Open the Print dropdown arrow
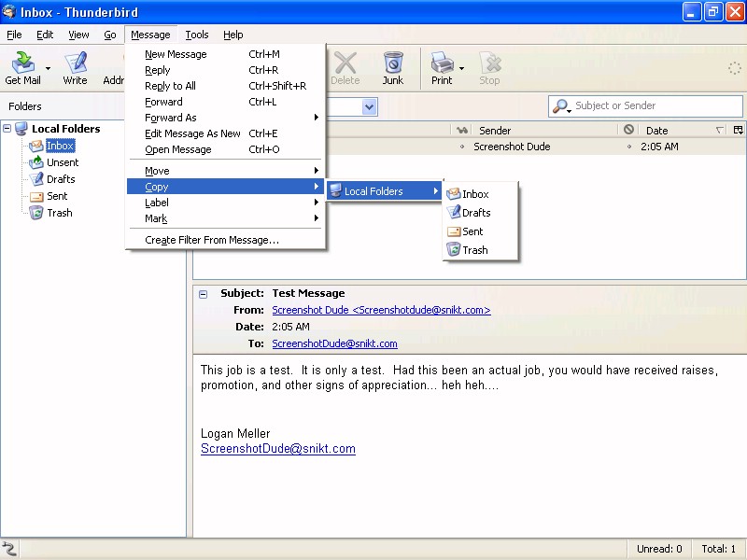 tap(461, 68)
